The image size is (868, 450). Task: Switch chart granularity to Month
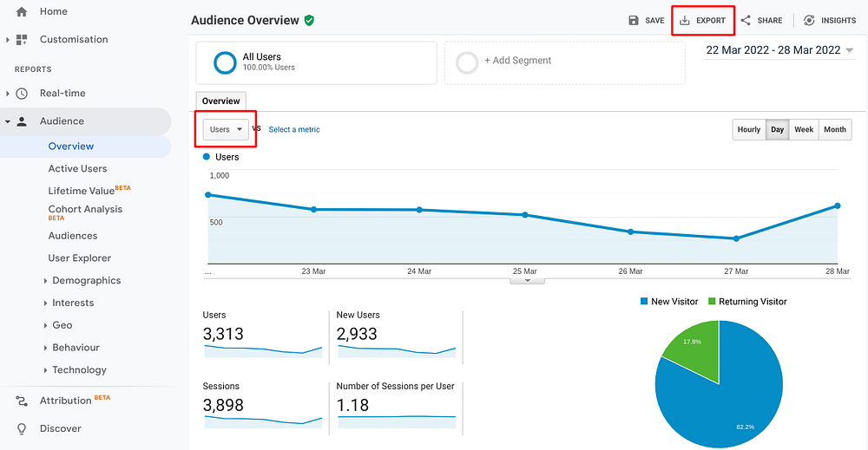tap(835, 130)
